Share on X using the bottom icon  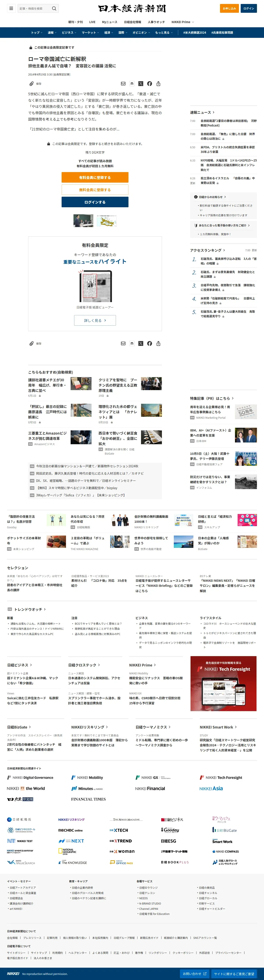click(141, 343)
